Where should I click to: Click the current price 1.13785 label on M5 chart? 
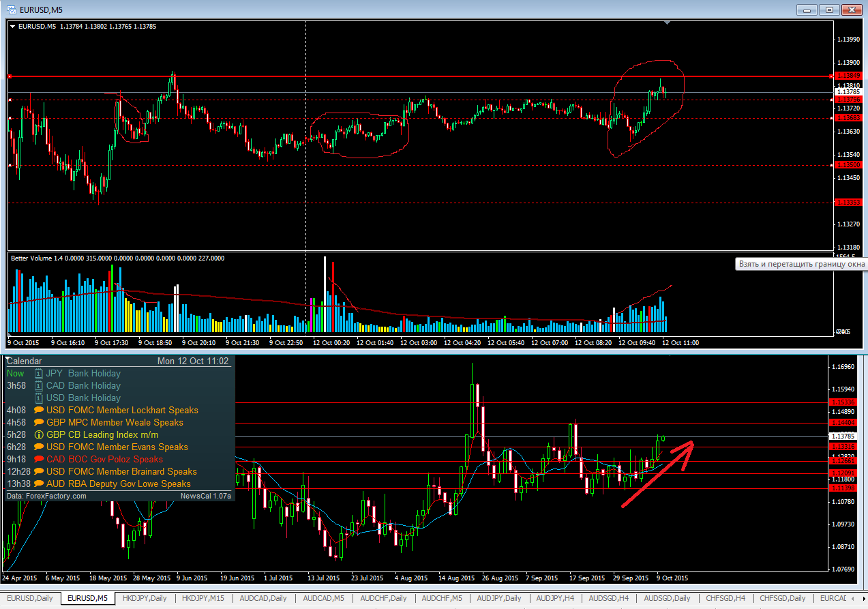848,91
